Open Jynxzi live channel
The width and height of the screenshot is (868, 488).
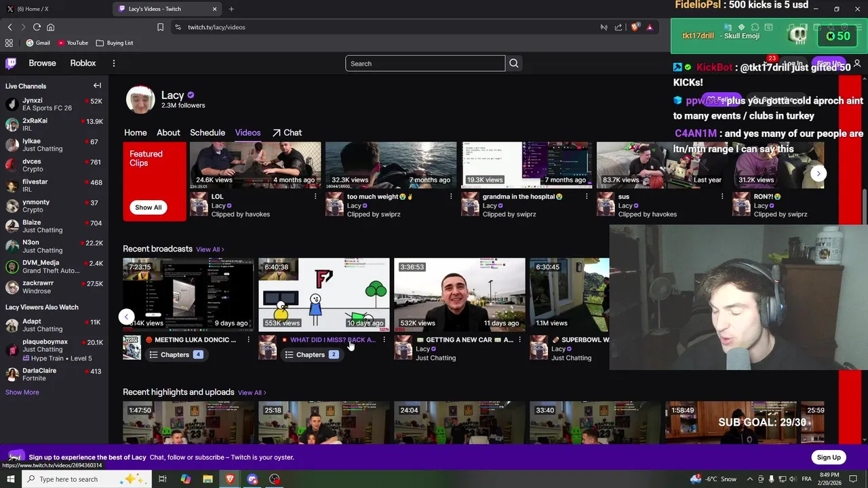click(x=54, y=104)
